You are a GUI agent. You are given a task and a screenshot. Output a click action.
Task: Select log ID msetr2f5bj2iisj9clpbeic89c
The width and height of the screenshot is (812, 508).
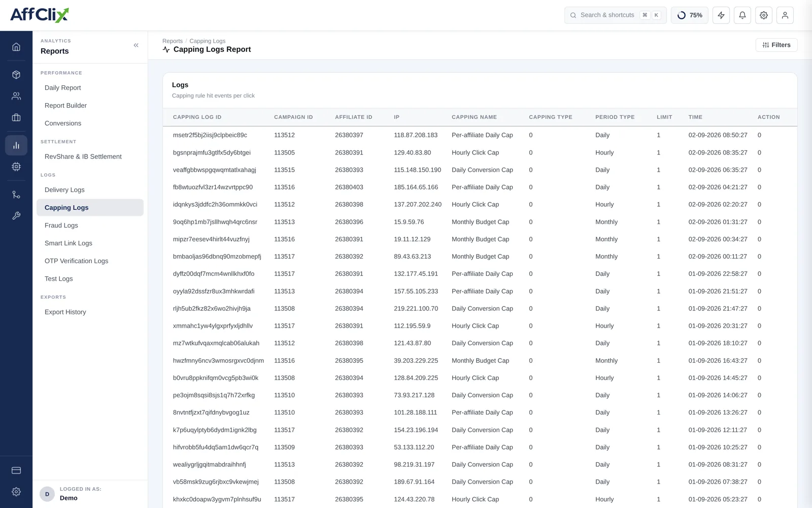pyautogui.click(x=210, y=135)
